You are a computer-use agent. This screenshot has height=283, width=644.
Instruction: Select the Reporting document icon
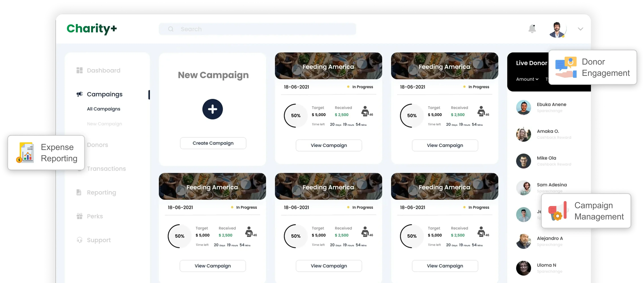(x=79, y=192)
